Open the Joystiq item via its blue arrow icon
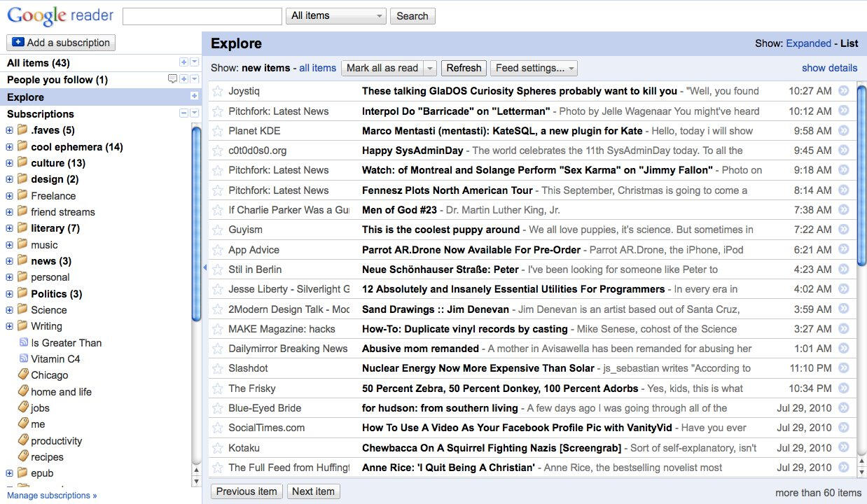 pos(843,91)
